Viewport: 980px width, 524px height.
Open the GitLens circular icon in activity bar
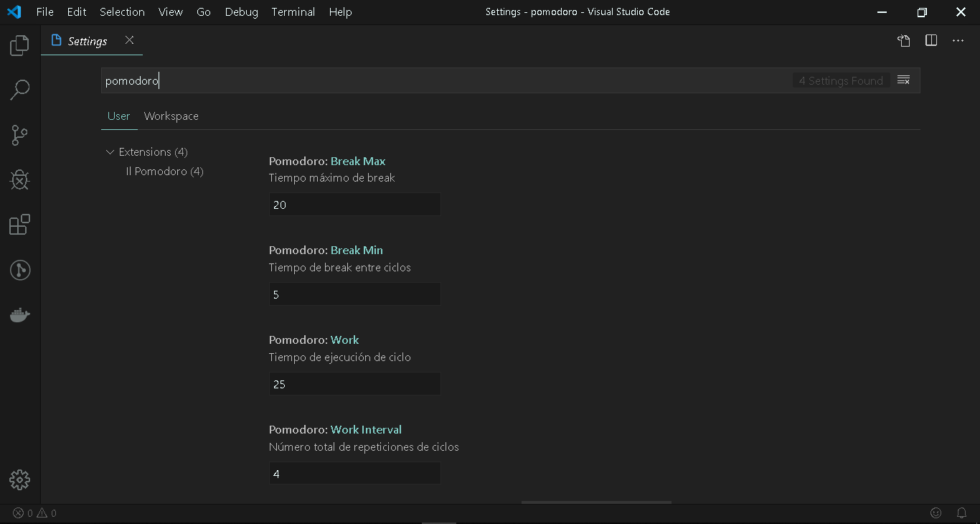[19, 270]
